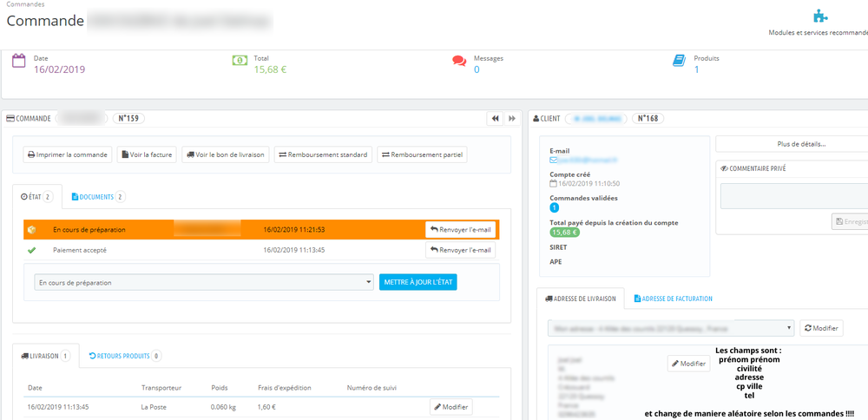Click Remboursement standard button
868x420 pixels.
tap(323, 155)
